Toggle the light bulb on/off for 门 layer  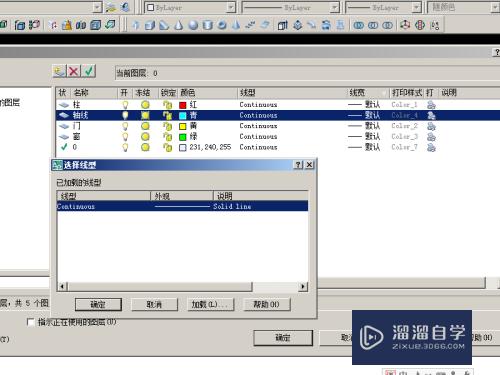[125, 126]
